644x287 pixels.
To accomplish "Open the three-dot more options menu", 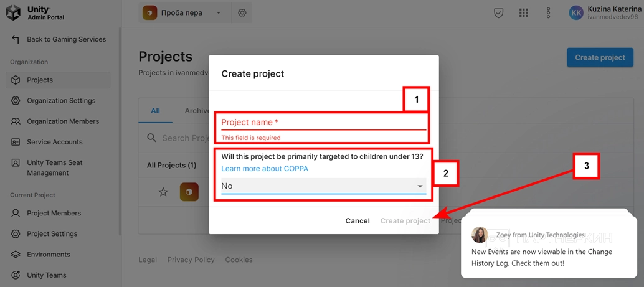I will coord(548,13).
